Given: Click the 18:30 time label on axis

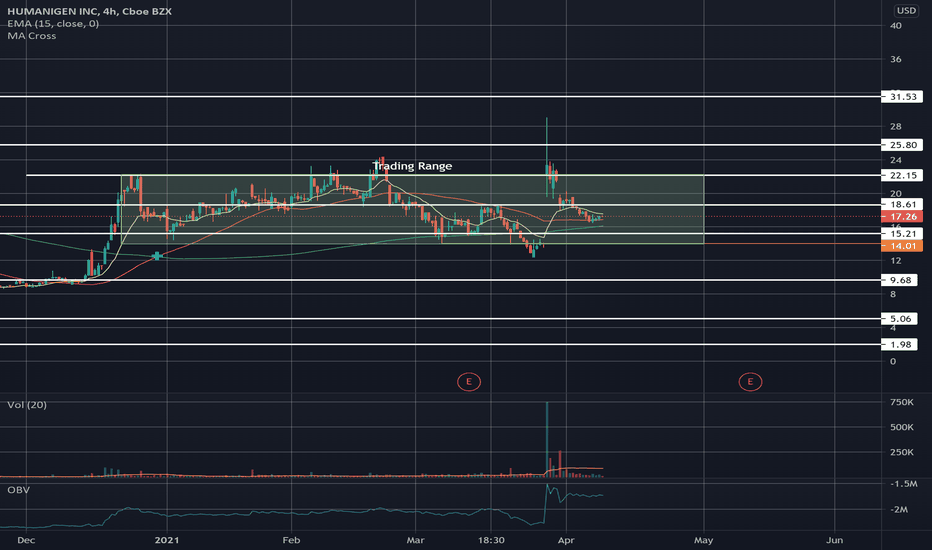Looking at the screenshot, I should tap(491, 540).
